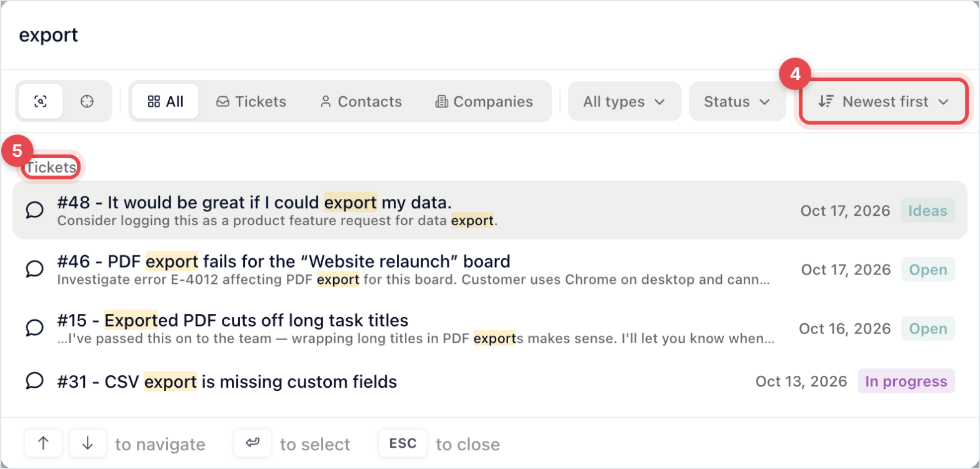Screen dimensions: 980x469
Task: Click the In progress badge on ticket #31
Action: coord(906,381)
